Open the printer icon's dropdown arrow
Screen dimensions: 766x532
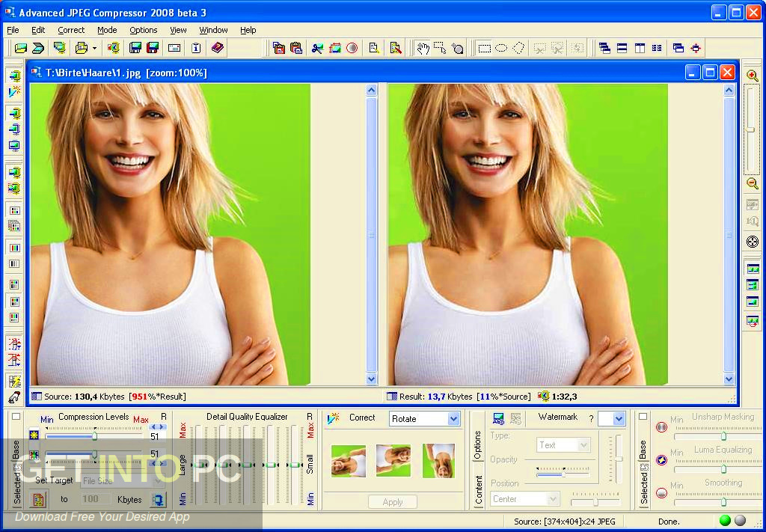[95, 49]
